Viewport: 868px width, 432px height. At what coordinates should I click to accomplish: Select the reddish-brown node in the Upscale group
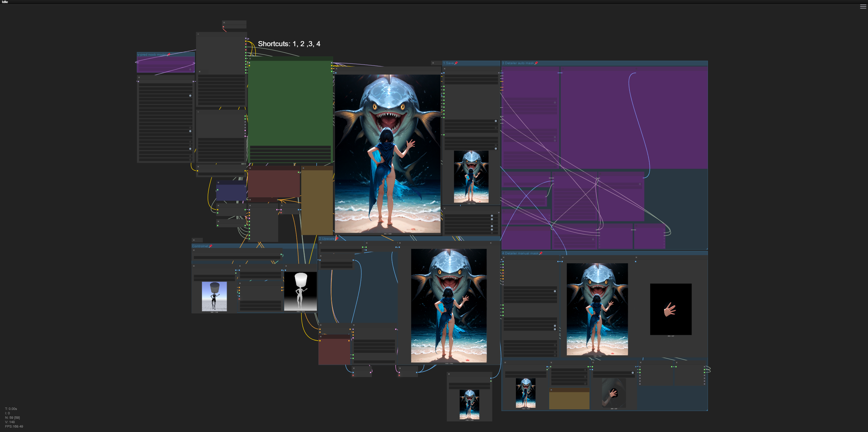pyautogui.click(x=334, y=350)
